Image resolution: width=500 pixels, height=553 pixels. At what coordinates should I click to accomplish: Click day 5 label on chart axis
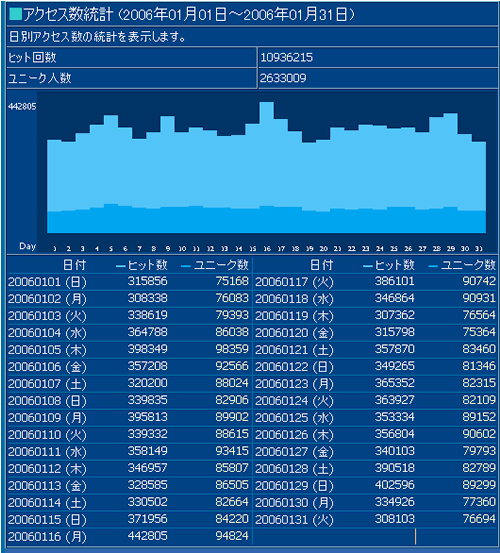pos(111,249)
